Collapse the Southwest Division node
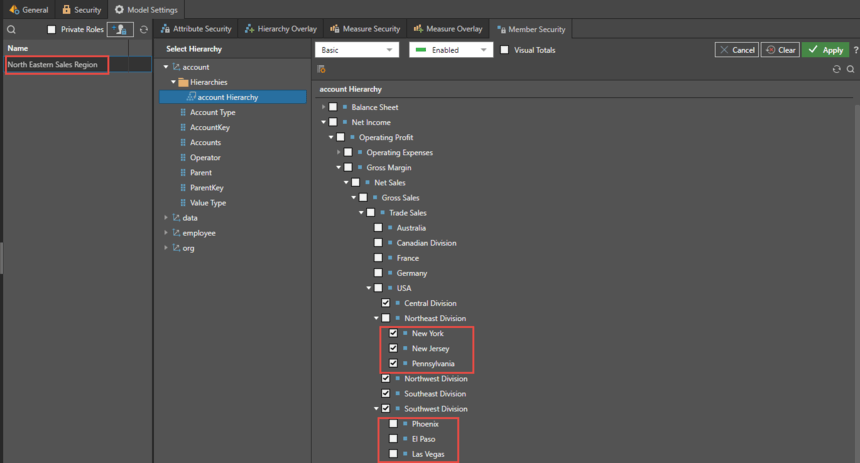Viewport: 860px width, 463px height. (376, 409)
